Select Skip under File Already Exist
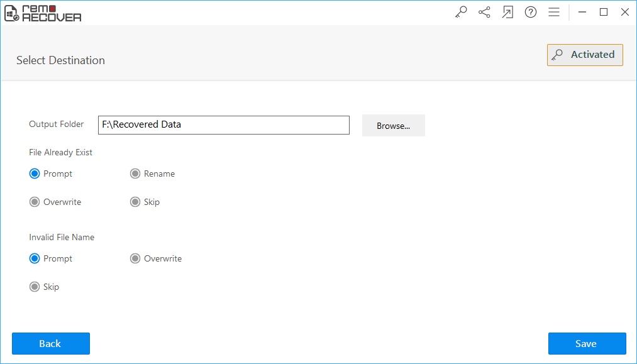The height and width of the screenshot is (364, 637). (135, 202)
